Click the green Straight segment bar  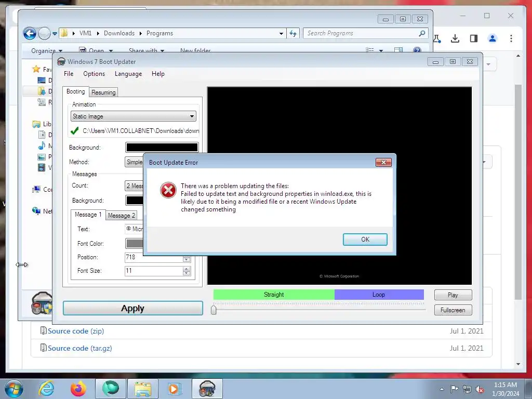pos(274,295)
